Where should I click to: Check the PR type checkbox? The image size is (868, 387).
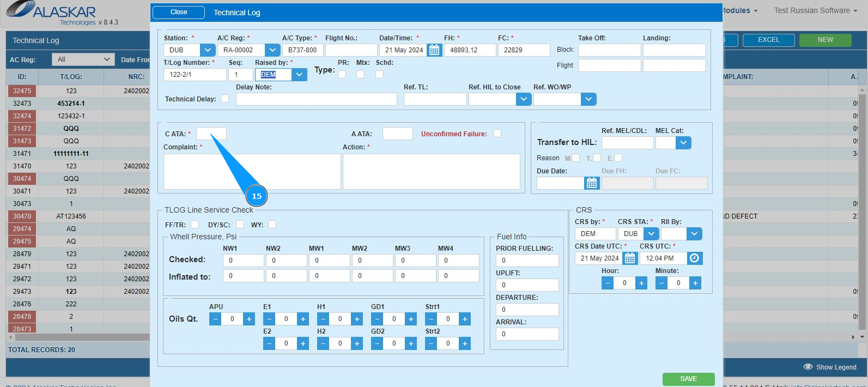[342, 74]
